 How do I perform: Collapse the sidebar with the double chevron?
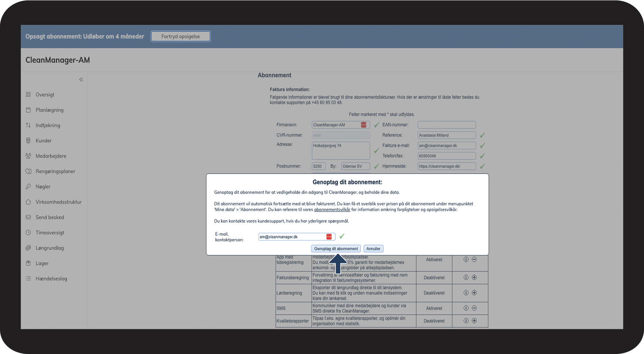pyautogui.click(x=81, y=79)
